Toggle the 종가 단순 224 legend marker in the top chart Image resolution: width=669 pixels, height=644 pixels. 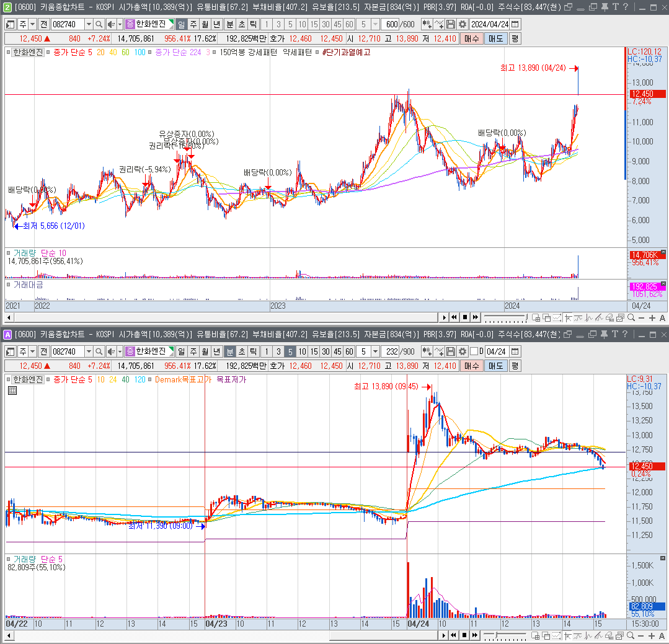150,52
